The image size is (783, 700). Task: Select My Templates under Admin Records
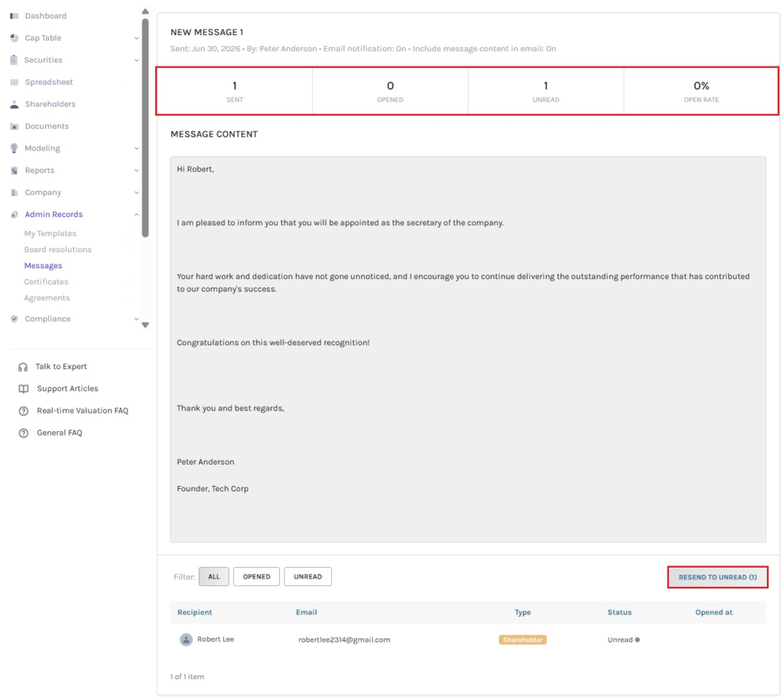point(50,234)
